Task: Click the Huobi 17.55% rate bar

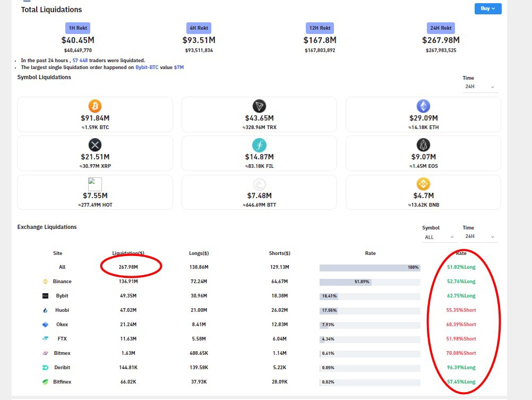Action: click(370, 310)
